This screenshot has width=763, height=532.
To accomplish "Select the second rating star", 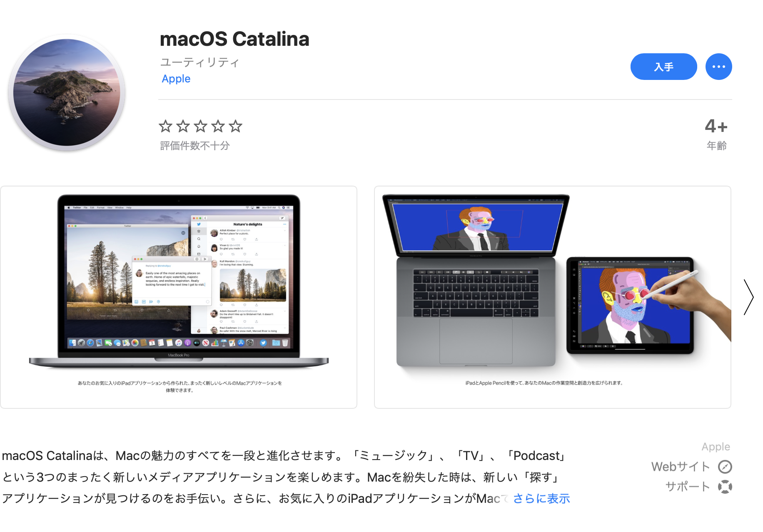I will click(x=183, y=126).
